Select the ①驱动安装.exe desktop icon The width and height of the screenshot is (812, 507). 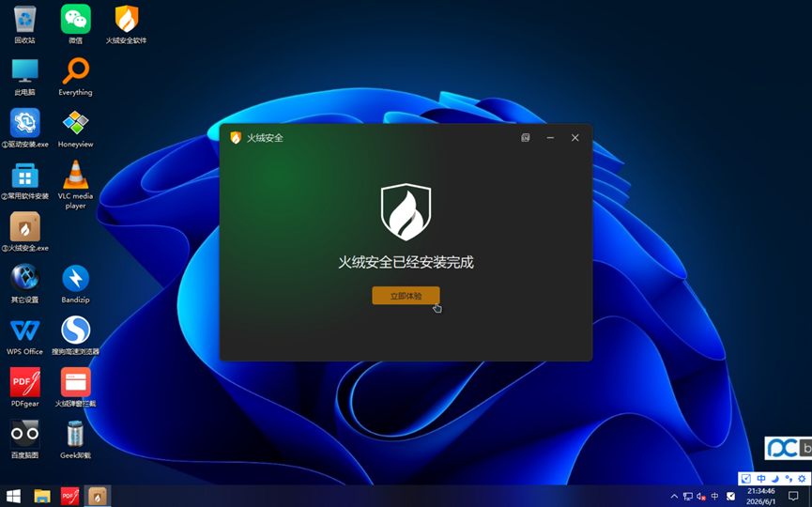point(24,129)
